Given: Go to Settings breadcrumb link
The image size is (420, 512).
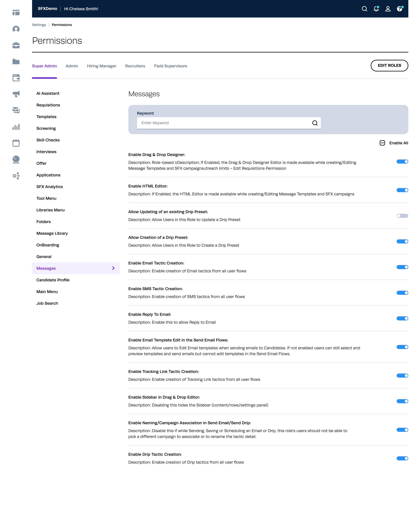Looking at the screenshot, I should [x=39, y=25].
